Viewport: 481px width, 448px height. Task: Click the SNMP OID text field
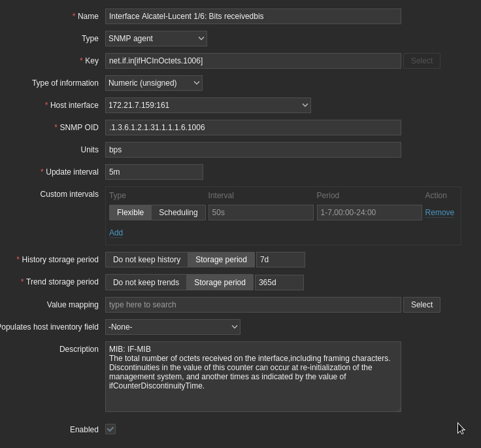(x=253, y=128)
